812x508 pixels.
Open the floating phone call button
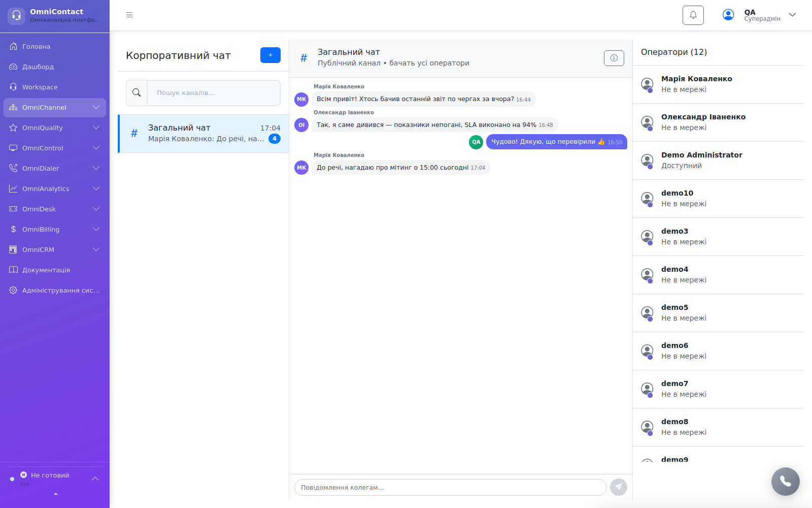click(786, 482)
